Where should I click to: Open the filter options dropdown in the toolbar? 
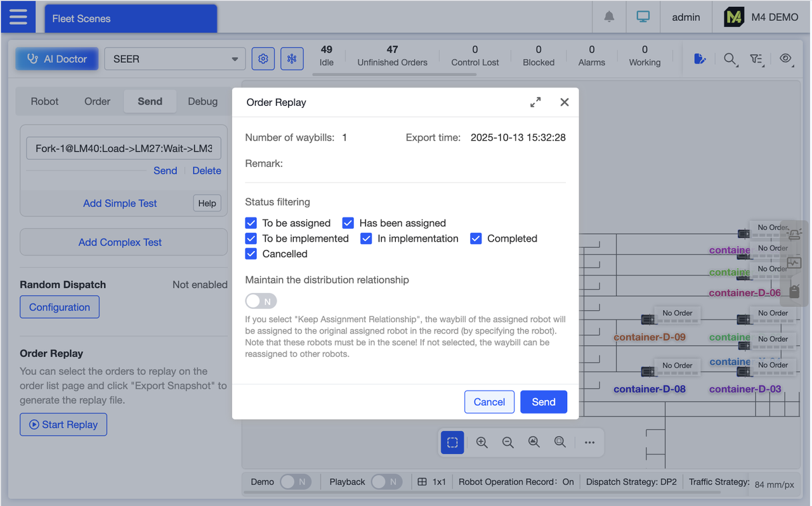coord(757,59)
